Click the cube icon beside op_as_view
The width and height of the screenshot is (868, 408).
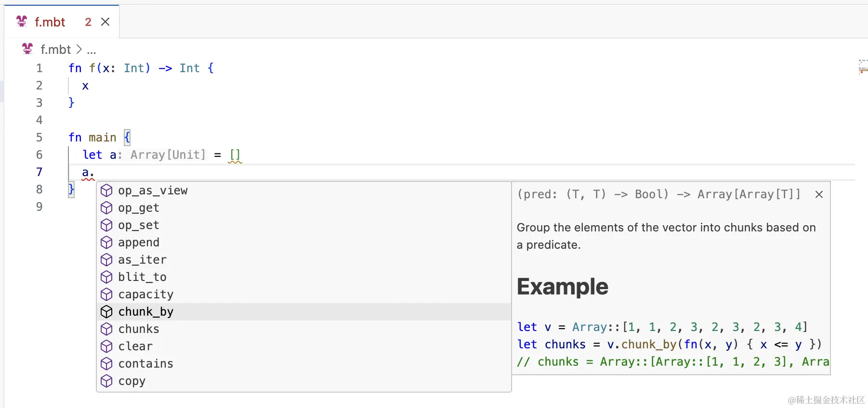[x=106, y=191]
